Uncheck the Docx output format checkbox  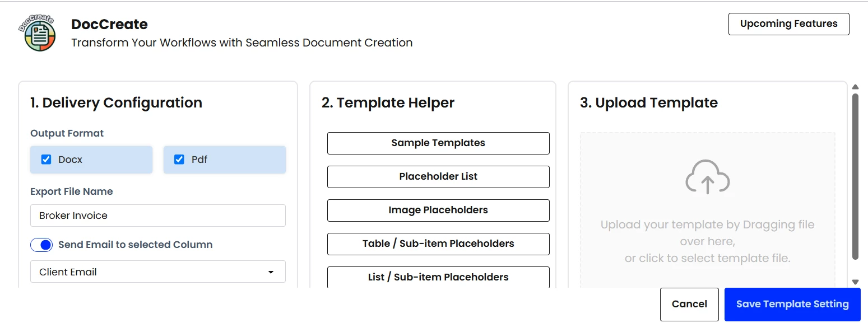47,160
